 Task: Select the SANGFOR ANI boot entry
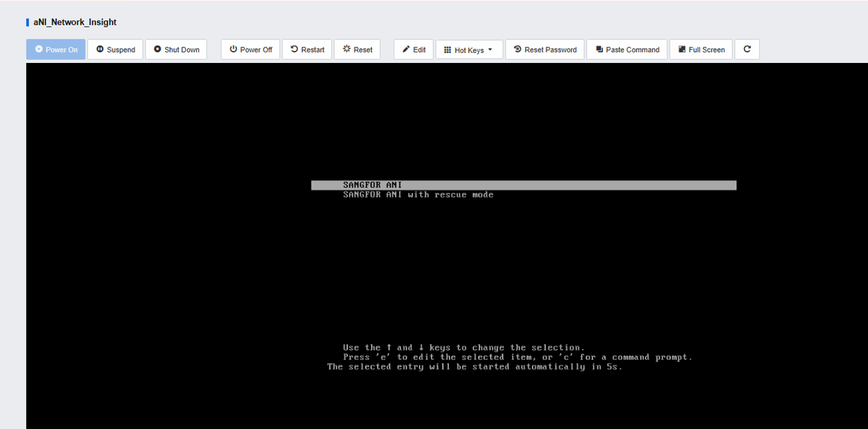pyautogui.click(x=524, y=185)
